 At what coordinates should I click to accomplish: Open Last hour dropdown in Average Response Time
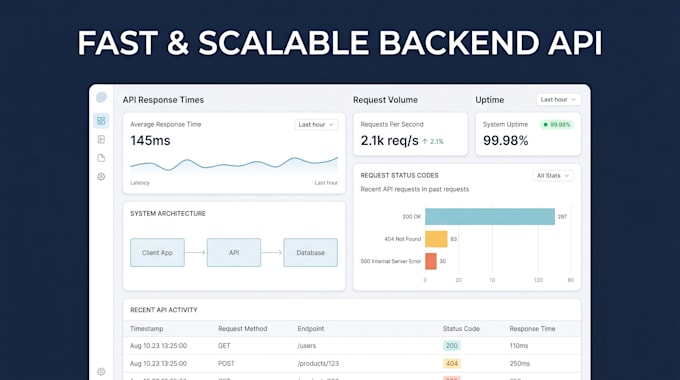pos(316,124)
